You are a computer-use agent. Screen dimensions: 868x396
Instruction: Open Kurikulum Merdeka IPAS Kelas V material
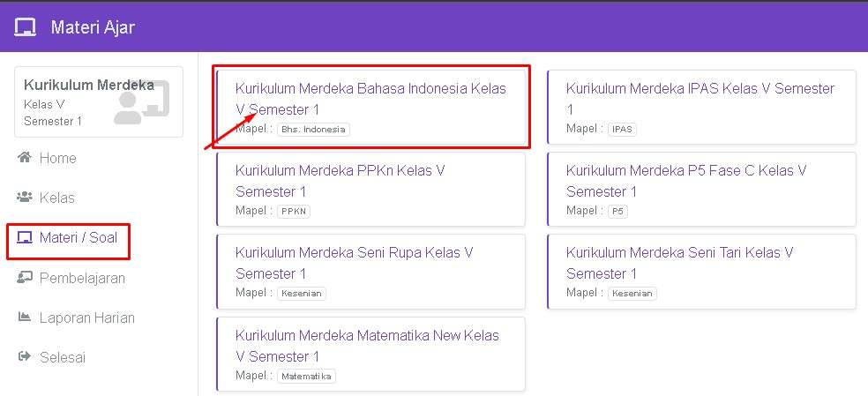(700, 98)
